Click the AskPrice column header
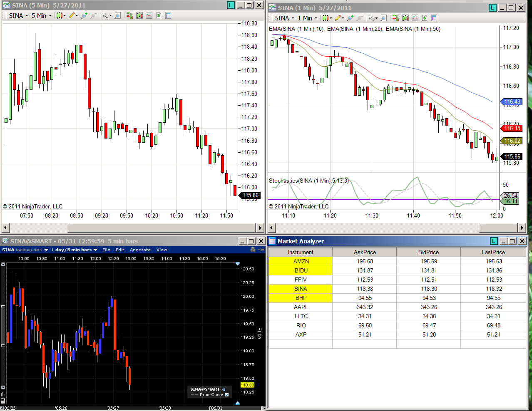This screenshot has width=532, height=411. 365,252
